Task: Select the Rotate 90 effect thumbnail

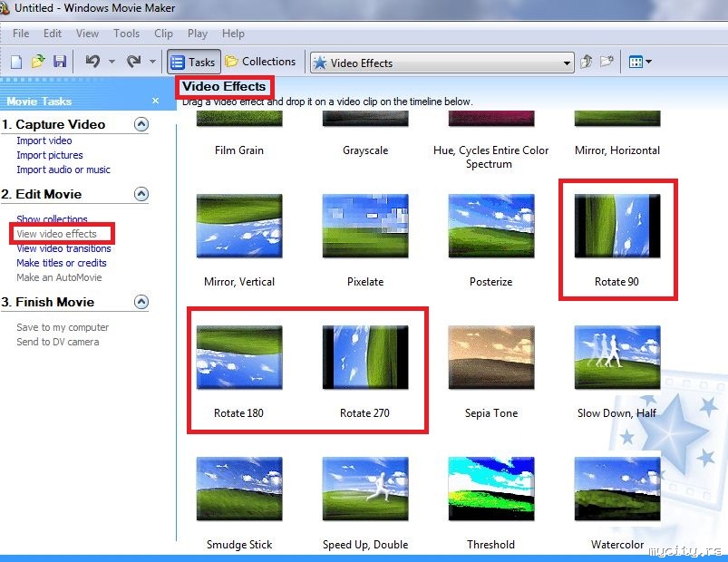Action: tap(617, 226)
